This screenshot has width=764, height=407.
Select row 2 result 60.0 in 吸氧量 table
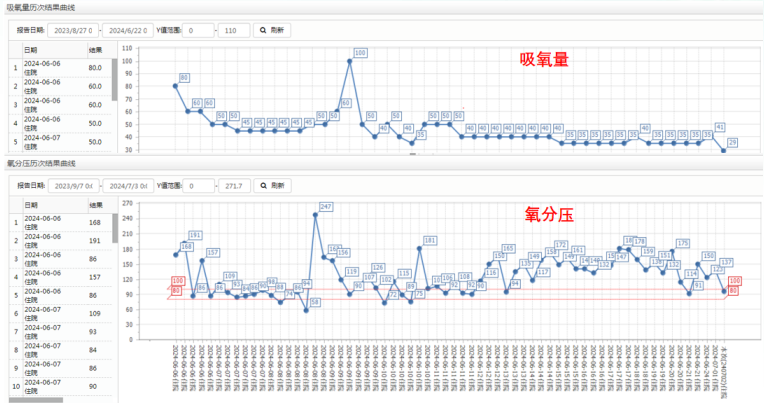95,86
